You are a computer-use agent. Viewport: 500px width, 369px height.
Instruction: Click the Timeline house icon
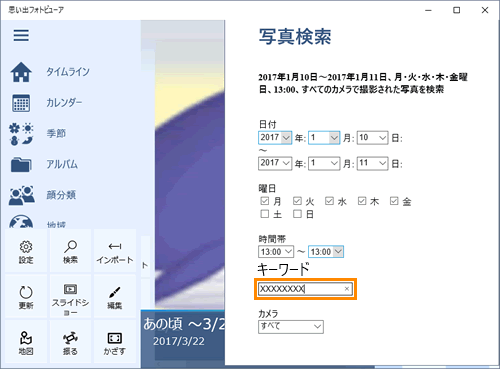[21, 72]
